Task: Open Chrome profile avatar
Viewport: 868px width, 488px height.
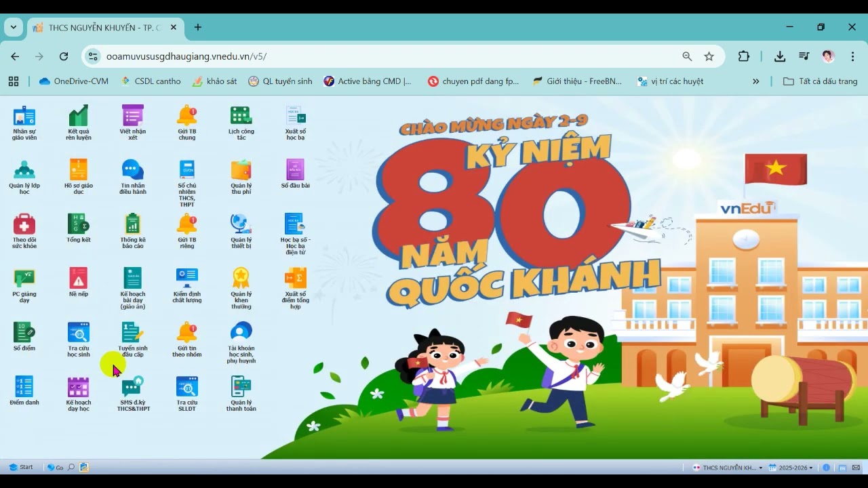Action: coord(828,56)
